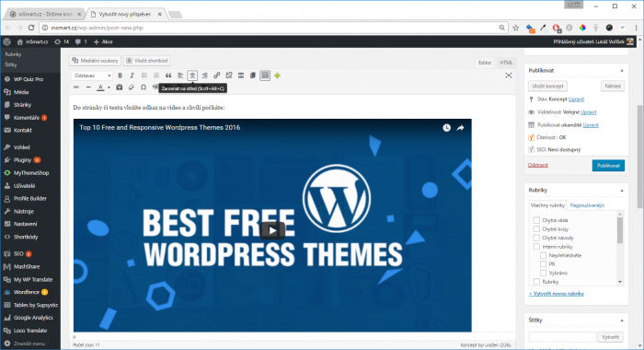Viewport: 644px width, 350px height.
Task: Reload the page in browser
Action: (x=31, y=28)
